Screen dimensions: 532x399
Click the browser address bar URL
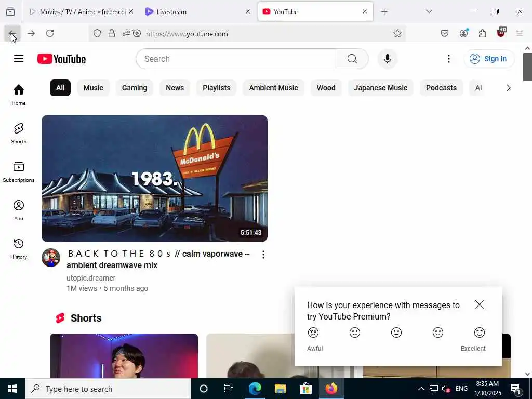(187, 34)
